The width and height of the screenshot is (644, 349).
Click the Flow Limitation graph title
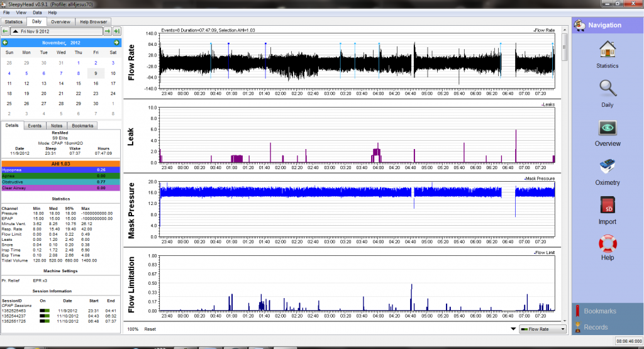click(x=131, y=284)
